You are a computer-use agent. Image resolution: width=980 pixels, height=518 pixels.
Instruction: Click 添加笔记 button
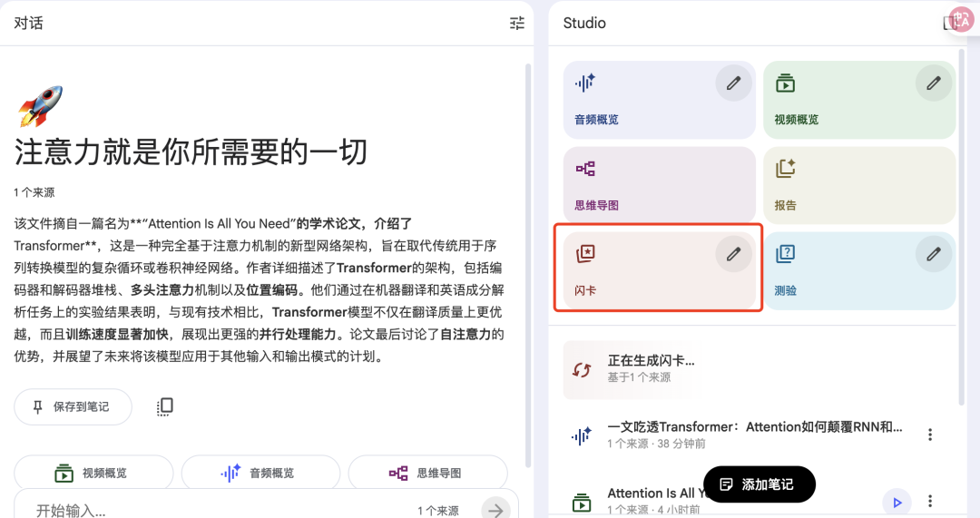pos(759,484)
